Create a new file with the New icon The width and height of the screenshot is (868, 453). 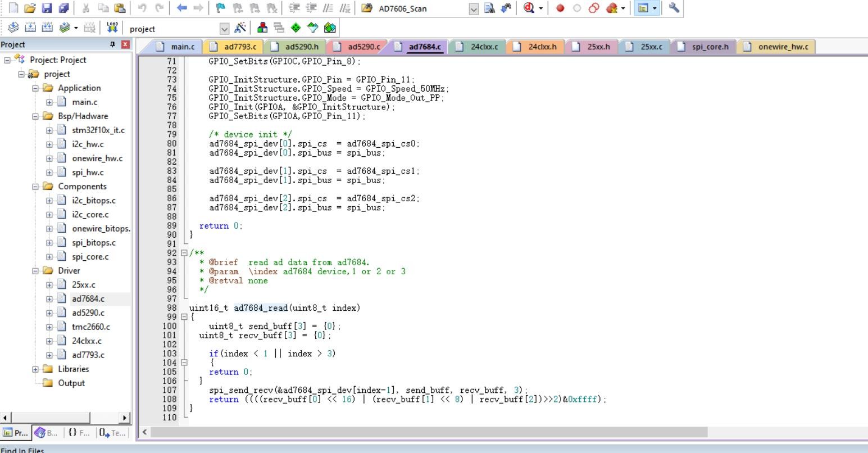pos(13,8)
